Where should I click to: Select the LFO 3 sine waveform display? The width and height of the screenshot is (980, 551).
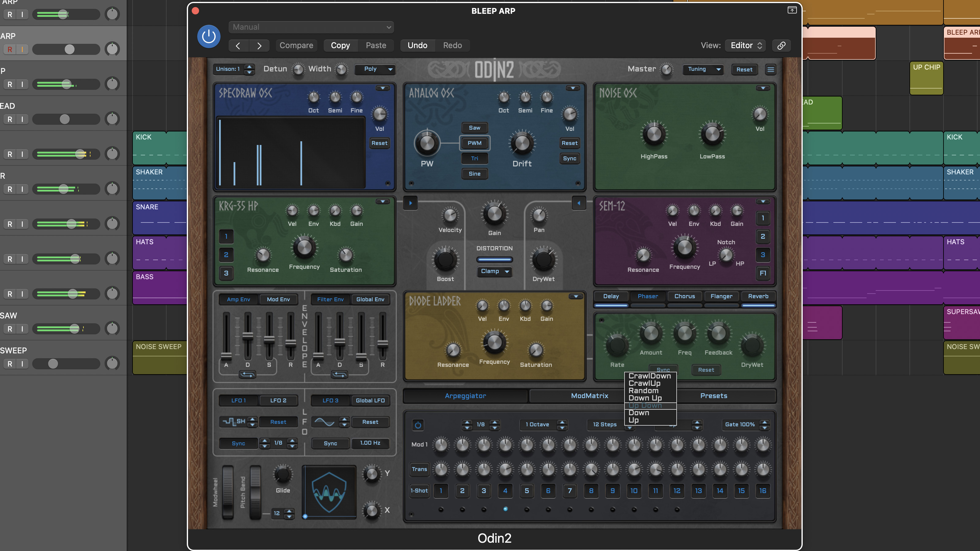[325, 422]
